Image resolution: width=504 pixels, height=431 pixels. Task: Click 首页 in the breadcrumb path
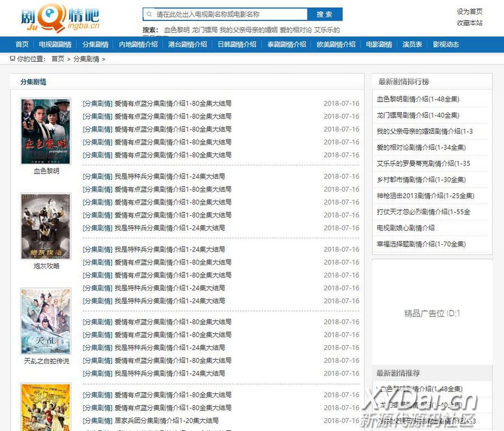pos(58,59)
